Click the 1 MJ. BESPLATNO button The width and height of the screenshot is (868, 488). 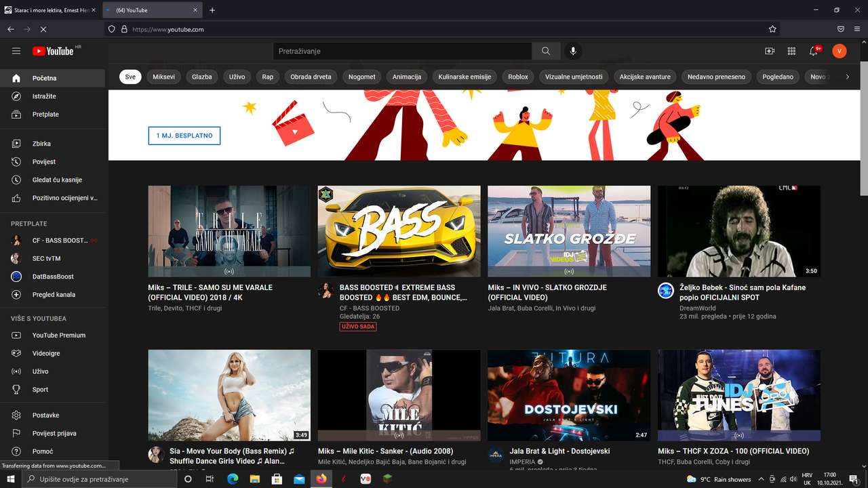click(184, 136)
